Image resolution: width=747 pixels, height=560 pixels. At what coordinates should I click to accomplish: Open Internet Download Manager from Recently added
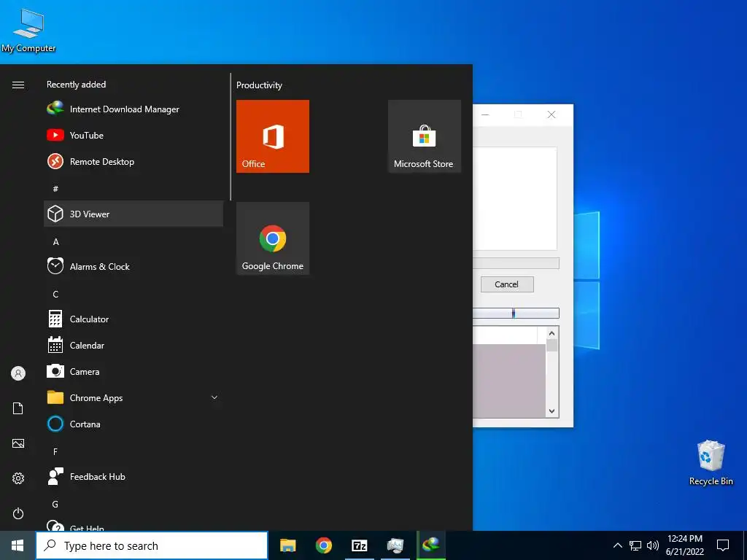(133, 109)
